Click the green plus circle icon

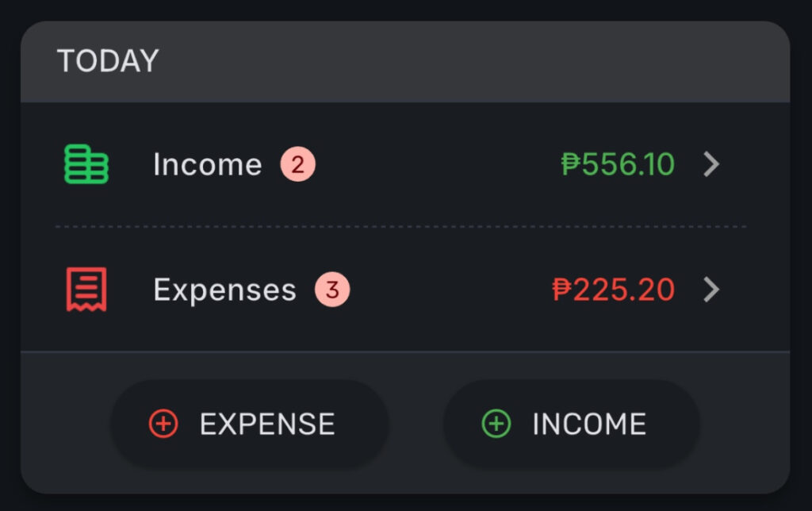click(496, 424)
